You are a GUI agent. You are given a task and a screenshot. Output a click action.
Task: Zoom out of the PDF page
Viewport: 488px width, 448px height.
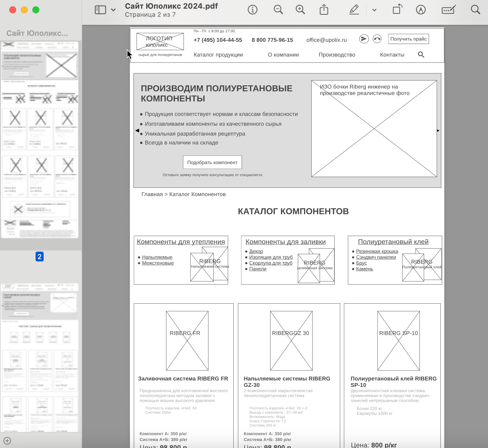(278, 10)
